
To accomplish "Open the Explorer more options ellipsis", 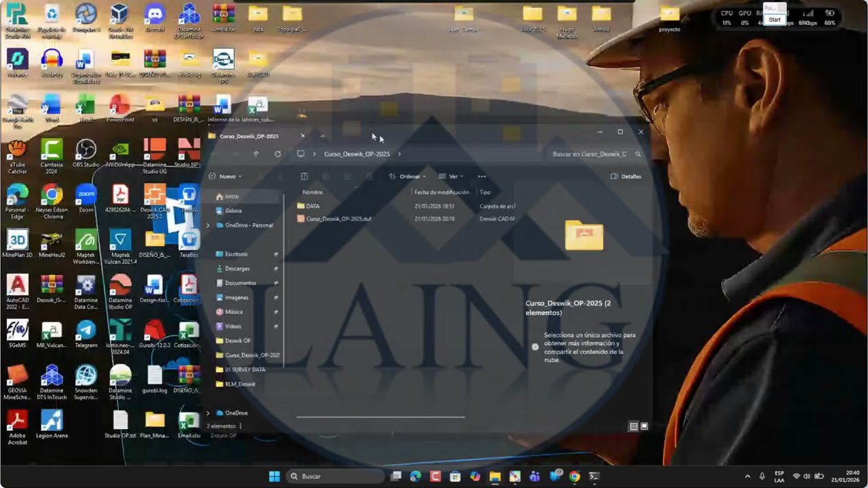I will [x=481, y=176].
